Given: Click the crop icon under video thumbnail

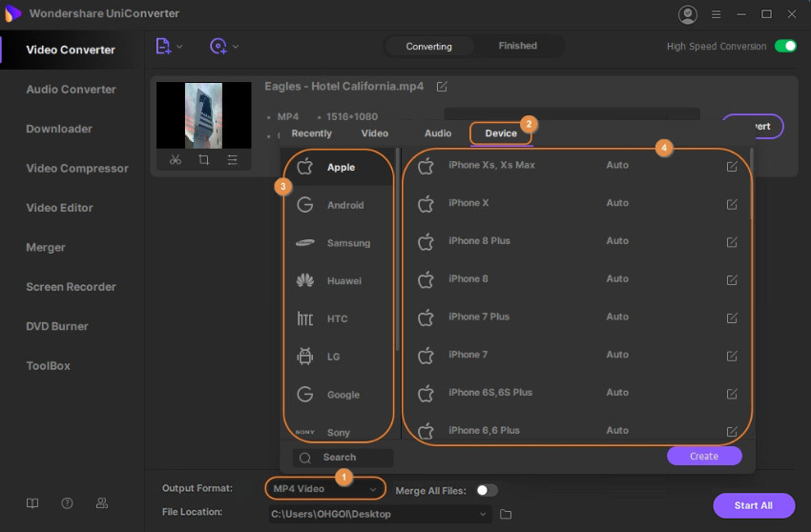Looking at the screenshot, I should tap(204, 160).
